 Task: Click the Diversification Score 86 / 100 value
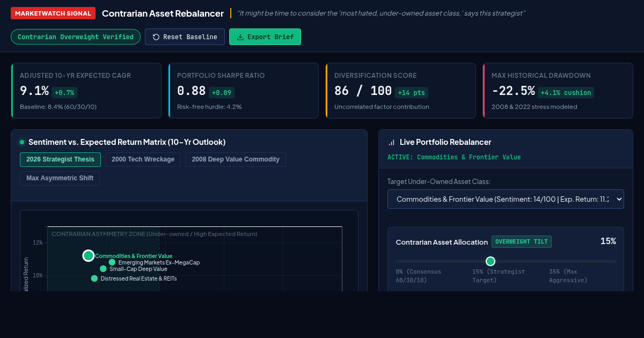(363, 91)
